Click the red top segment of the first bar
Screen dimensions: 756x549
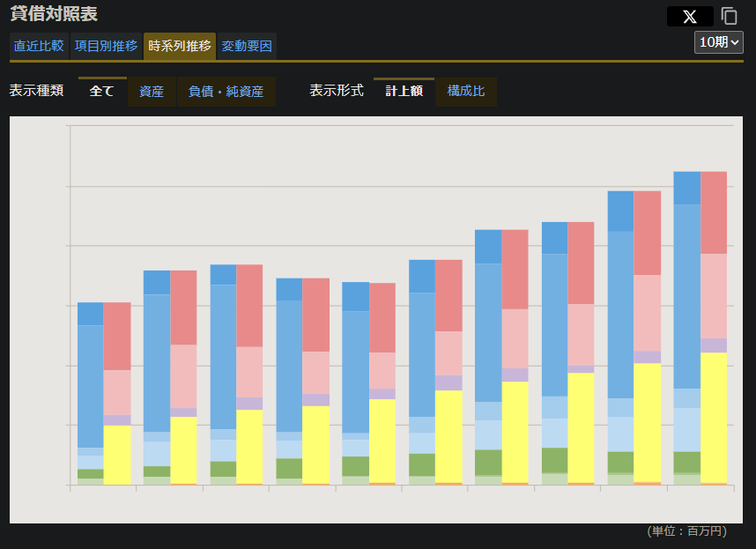(x=117, y=337)
